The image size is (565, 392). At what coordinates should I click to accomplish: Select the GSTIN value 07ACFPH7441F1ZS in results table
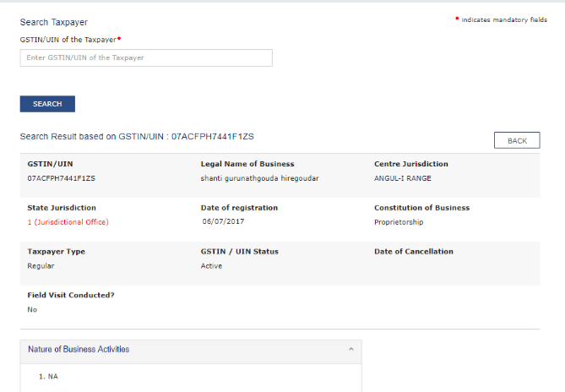click(x=62, y=179)
